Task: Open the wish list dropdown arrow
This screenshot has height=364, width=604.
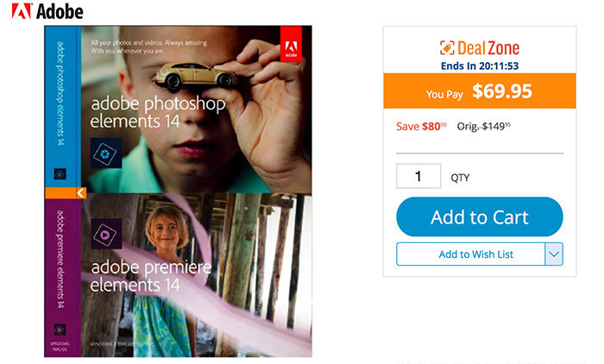Action: (x=554, y=254)
